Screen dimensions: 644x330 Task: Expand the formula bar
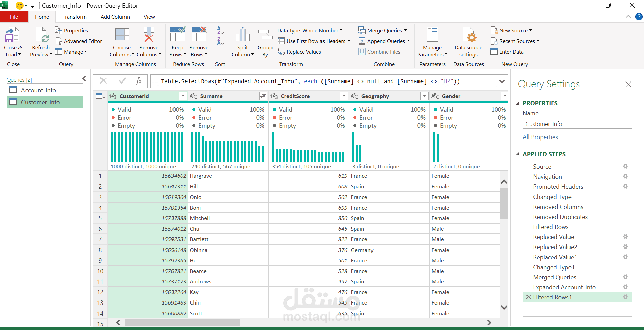pos(502,81)
